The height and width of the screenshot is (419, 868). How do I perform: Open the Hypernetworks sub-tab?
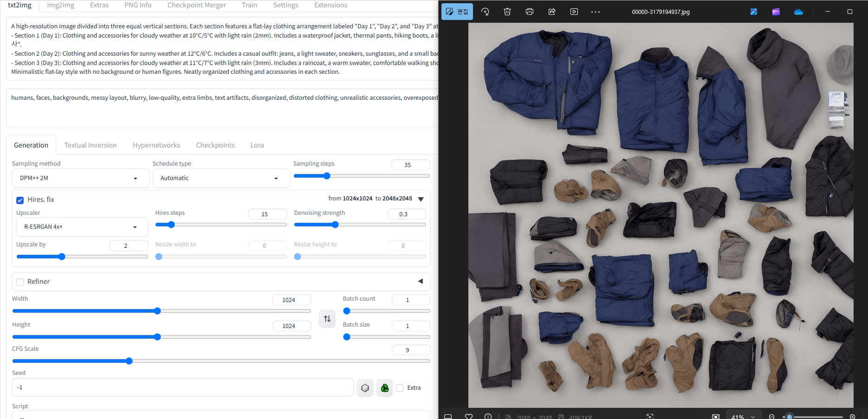tap(156, 145)
